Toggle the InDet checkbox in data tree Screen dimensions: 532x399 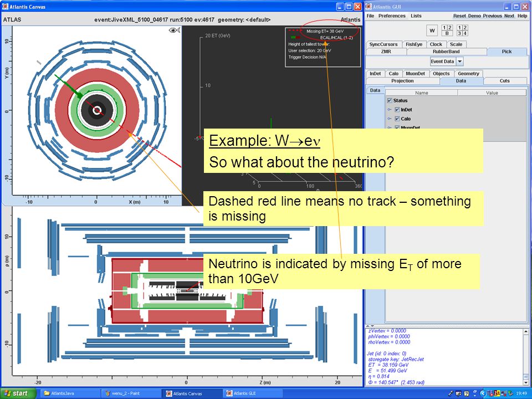click(x=397, y=110)
